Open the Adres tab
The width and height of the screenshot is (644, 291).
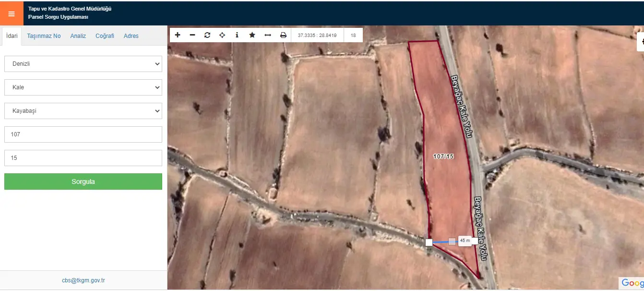[131, 36]
